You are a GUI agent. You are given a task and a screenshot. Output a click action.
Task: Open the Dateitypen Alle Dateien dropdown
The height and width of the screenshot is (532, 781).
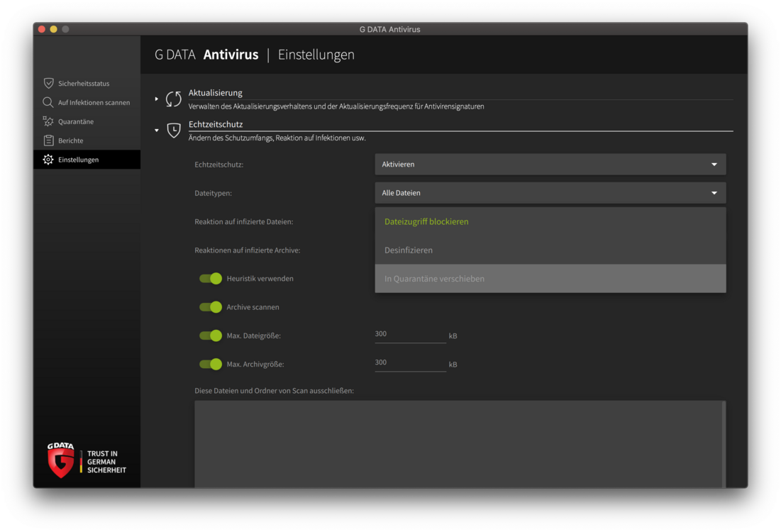[x=550, y=193]
